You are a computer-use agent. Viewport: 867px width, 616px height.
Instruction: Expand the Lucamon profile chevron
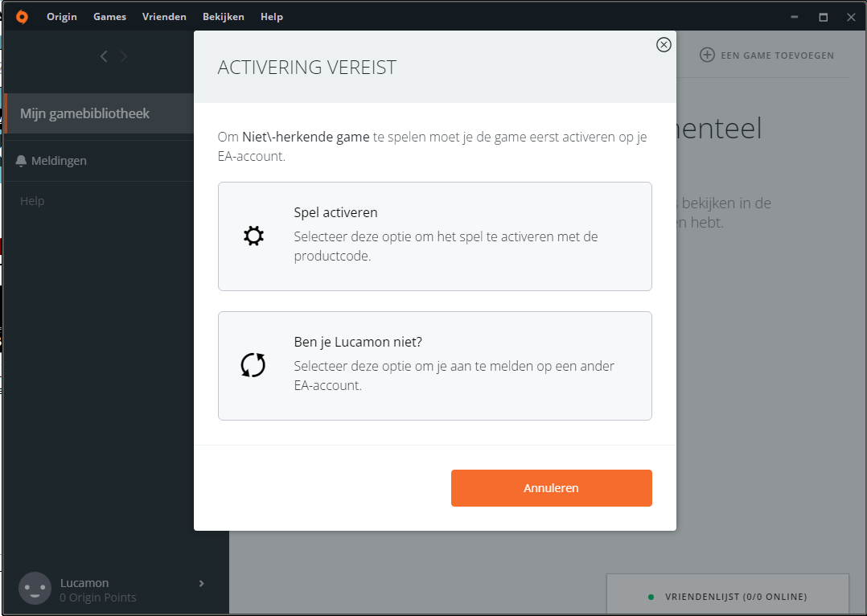[x=202, y=583]
